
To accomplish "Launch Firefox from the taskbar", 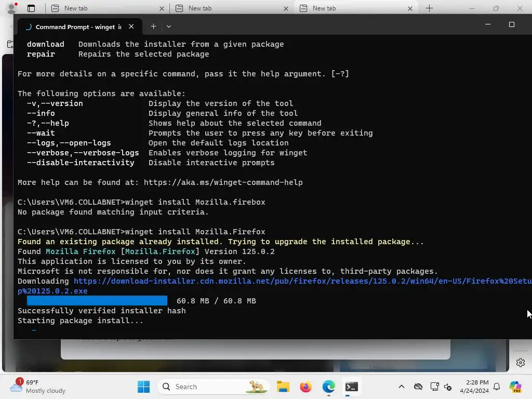I will pos(305,387).
